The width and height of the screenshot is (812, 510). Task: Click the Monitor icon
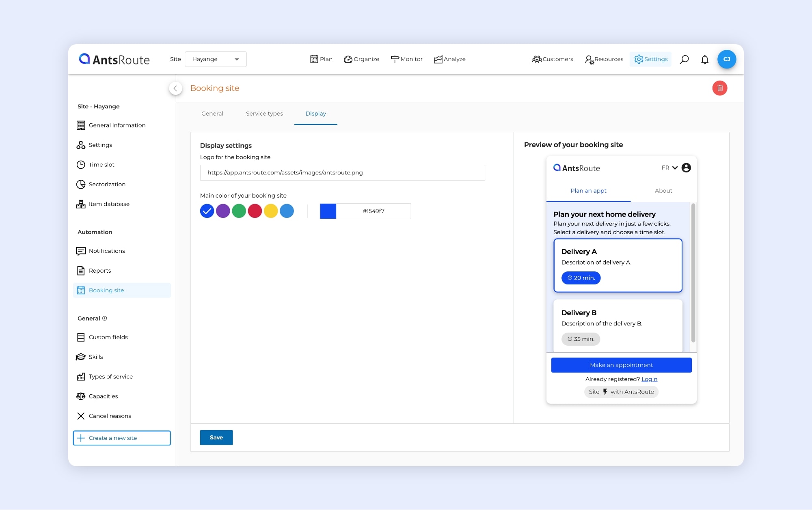coord(394,59)
